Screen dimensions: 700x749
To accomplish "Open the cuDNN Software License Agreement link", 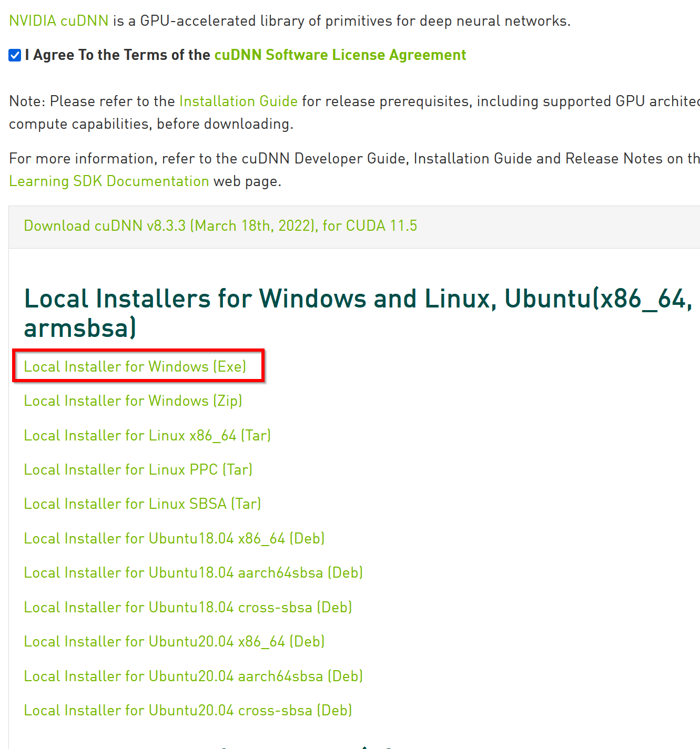I will (x=340, y=55).
